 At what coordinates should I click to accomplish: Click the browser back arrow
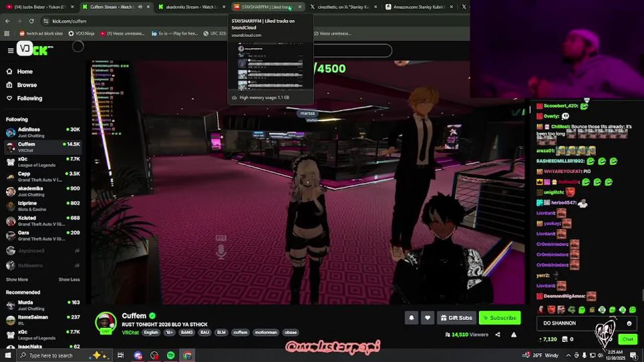coord(7,21)
